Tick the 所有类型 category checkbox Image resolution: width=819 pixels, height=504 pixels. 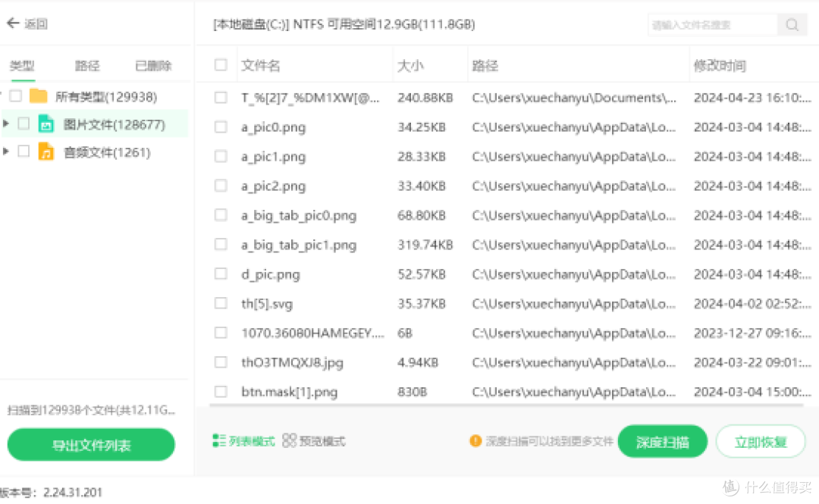coord(16,96)
